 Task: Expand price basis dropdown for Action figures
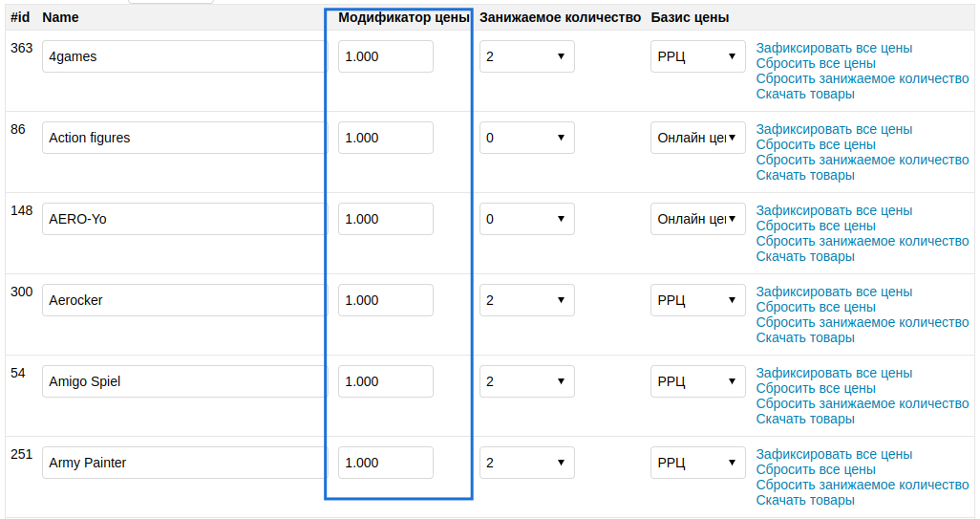coord(697,138)
